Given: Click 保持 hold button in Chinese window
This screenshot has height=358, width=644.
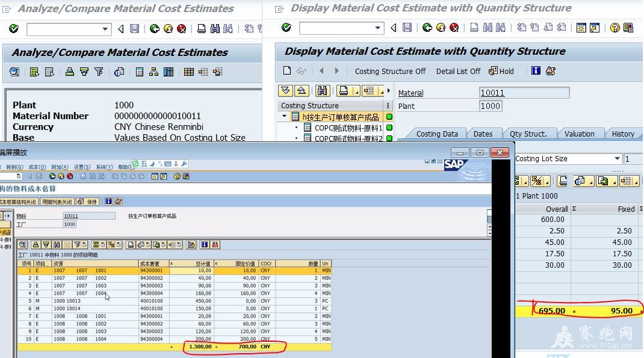Looking at the screenshot, I should point(87,202).
